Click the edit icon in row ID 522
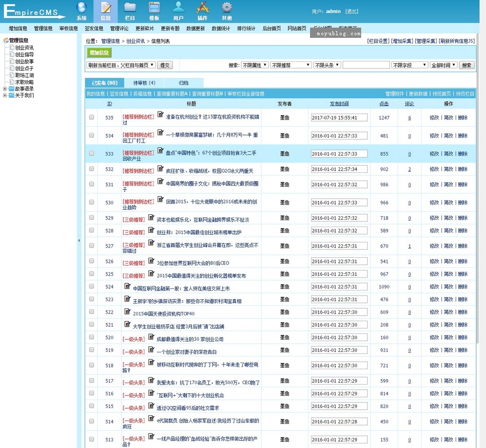The width and height of the screenshot is (486, 448). [127, 311]
